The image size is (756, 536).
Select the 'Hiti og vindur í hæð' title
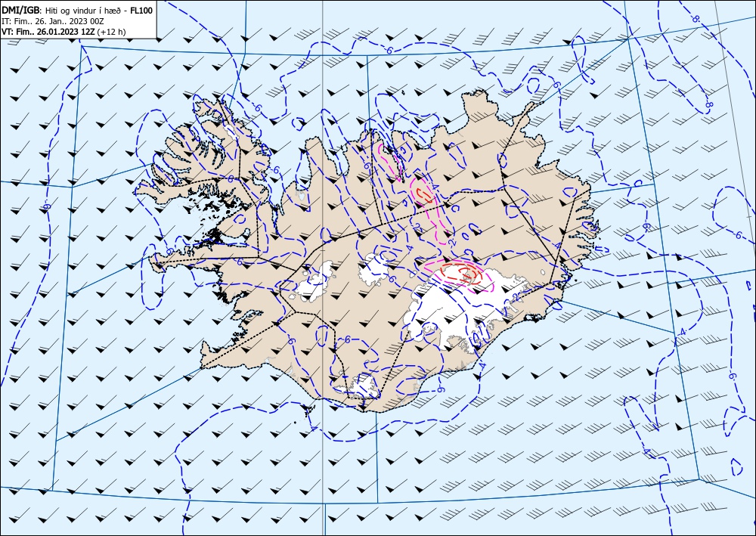[x=85, y=11]
